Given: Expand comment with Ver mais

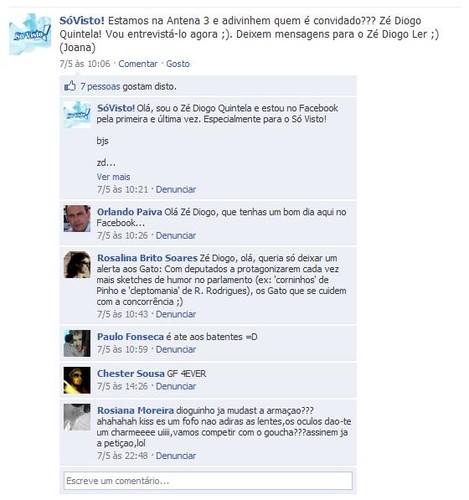Looking at the screenshot, I should pyautogui.click(x=113, y=177).
